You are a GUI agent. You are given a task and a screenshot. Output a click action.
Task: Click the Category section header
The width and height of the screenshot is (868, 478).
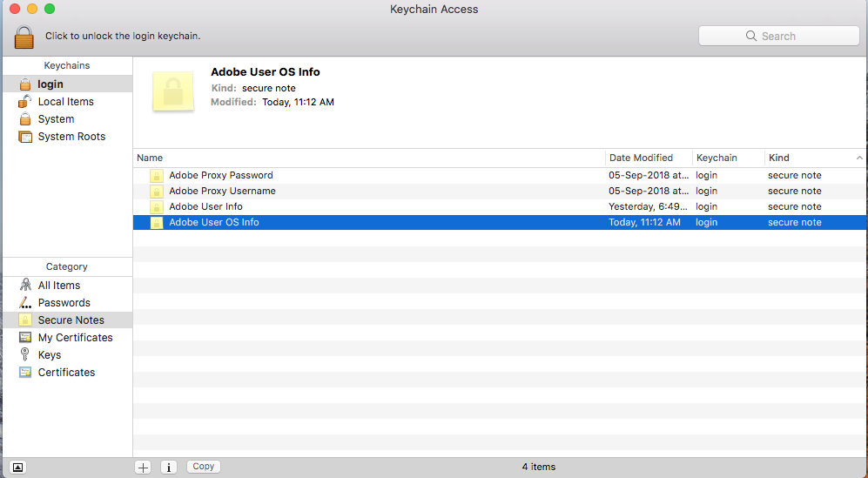(66, 266)
